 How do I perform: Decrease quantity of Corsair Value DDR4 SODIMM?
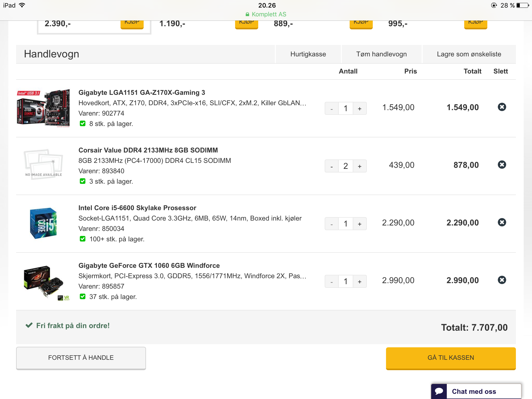click(332, 166)
